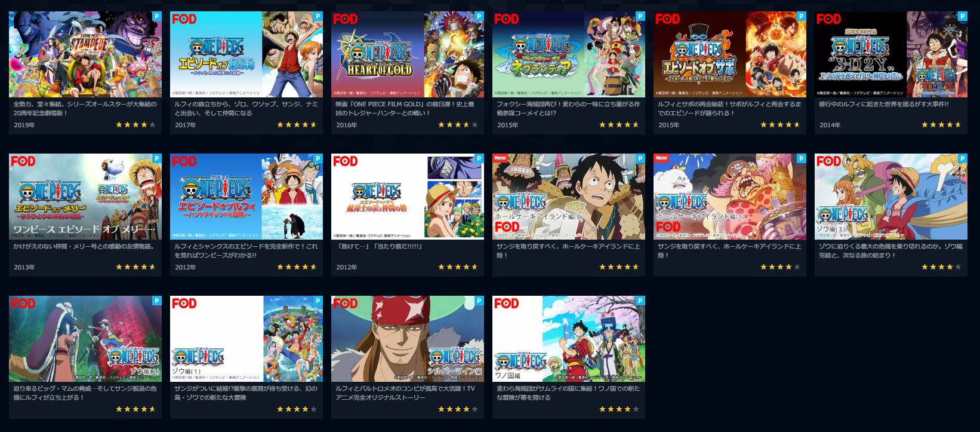The width and height of the screenshot is (980, 432).
Task: Click the FOD logo on 3D2Y card
Action: (828, 19)
